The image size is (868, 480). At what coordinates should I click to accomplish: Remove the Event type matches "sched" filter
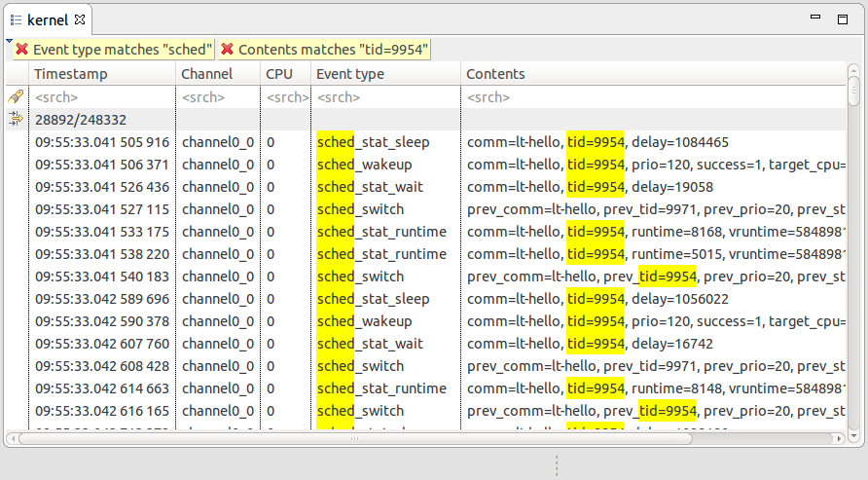(21, 50)
